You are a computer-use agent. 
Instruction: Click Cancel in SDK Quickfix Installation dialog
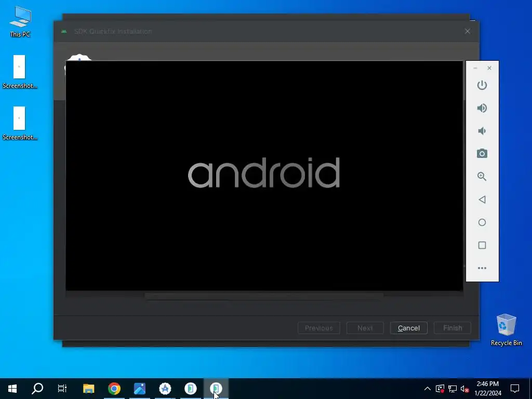tap(408, 328)
